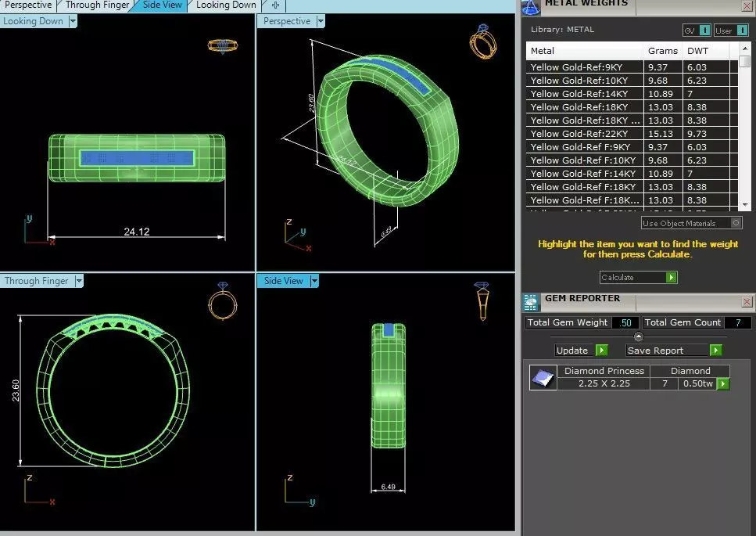This screenshot has width=756, height=536.
Task: Expand the Gem Reporter collapse handle
Action: point(639,336)
